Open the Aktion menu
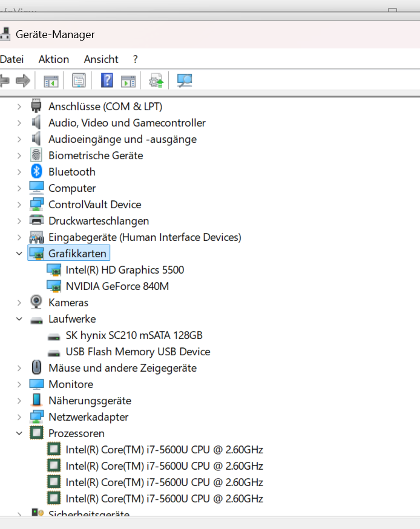Viewport: 420px width, 529px height. (54, 59)
